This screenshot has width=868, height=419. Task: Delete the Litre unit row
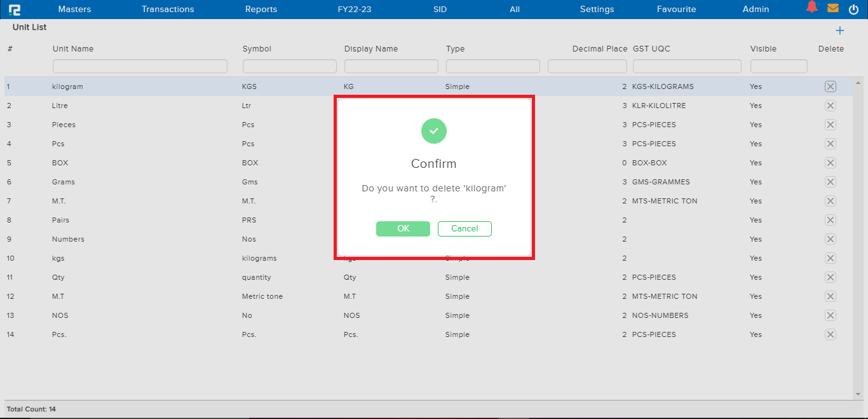830,106
